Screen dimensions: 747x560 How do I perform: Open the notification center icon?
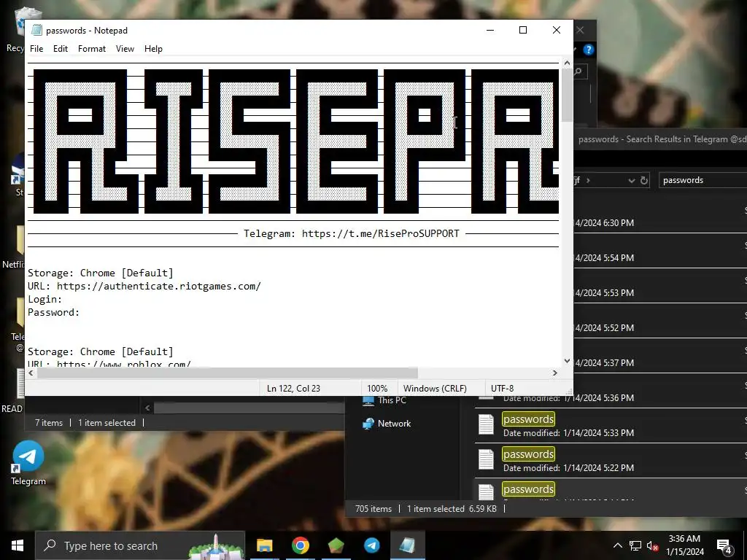724,545
